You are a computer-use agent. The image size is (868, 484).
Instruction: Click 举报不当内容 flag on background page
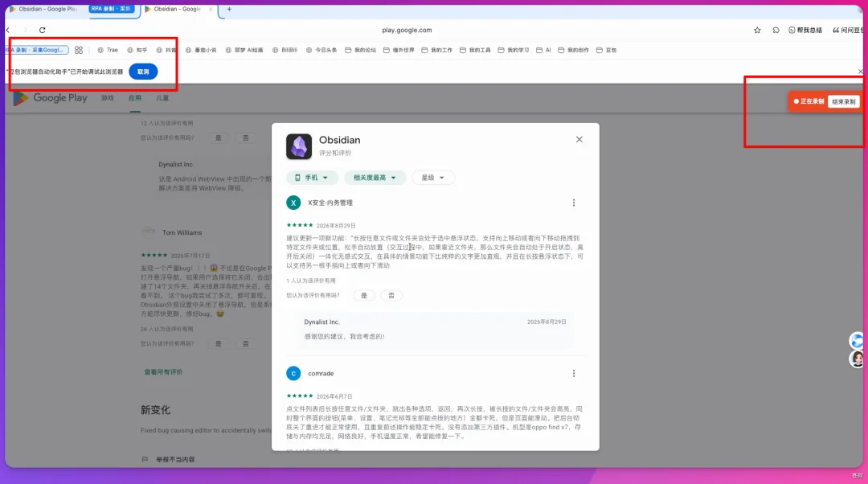coord(168,460)
